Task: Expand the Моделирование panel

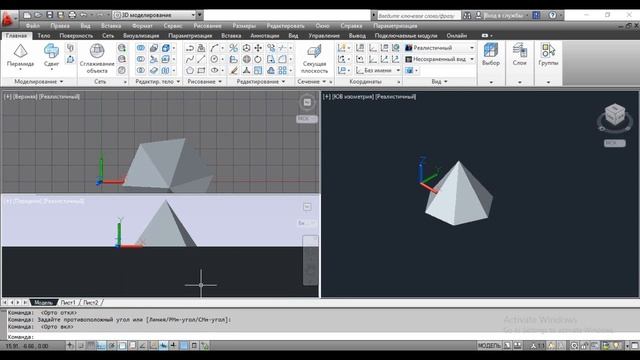Action: coord(39,82)
